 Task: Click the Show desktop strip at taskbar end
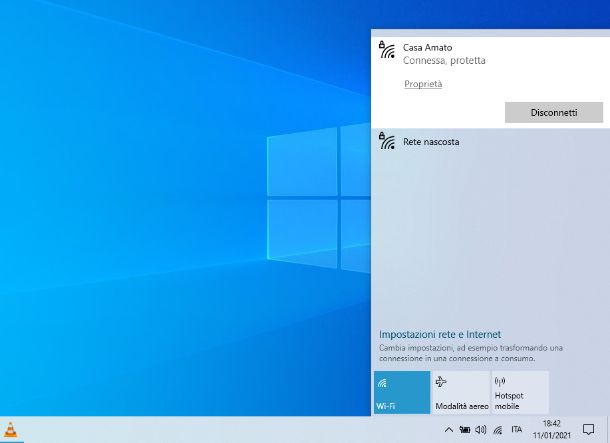tap(607, 430)
